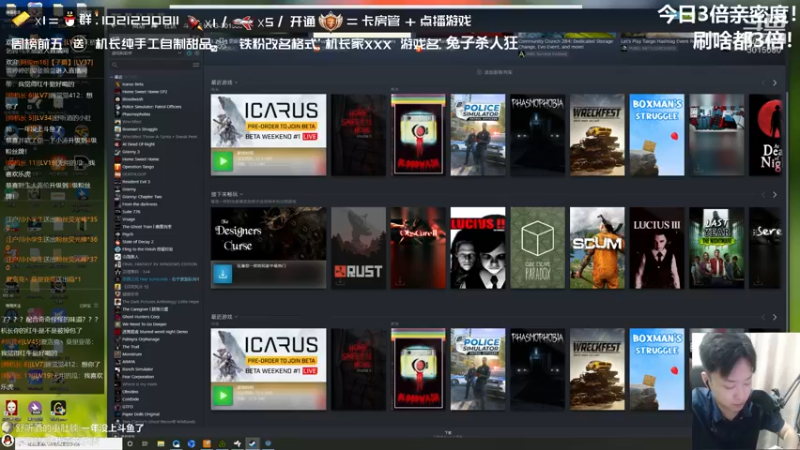800x450 pixels.
Task: Open the Icarus Beta icon in sidebar
Action: click(x=118, y=84)
